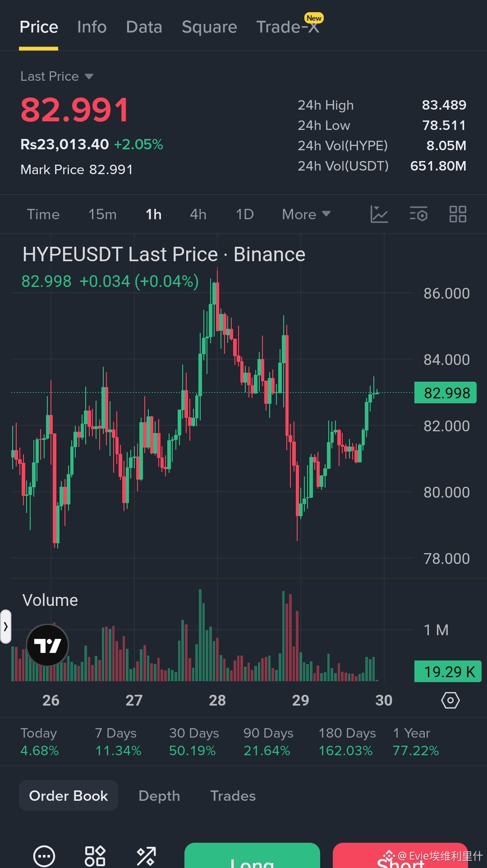Open the Trade-X tab
The height and width of the screenshot is (868, 487).
coord(288,27)
